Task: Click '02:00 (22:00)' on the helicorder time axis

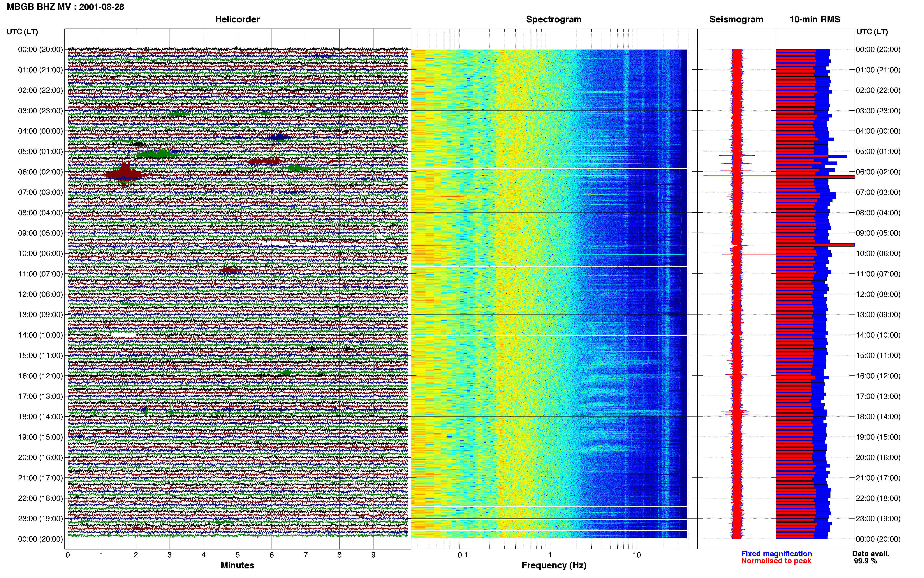Action: pos(41,90)
